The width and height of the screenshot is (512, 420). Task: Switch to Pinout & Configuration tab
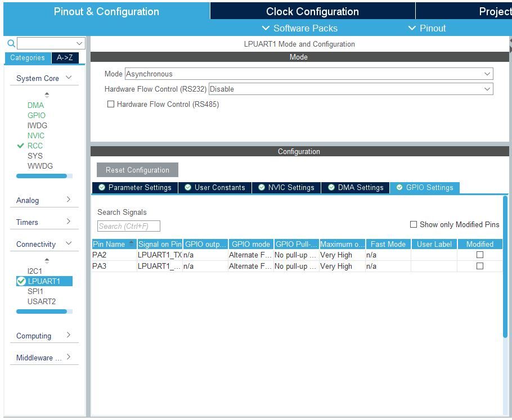click(106, 11)
